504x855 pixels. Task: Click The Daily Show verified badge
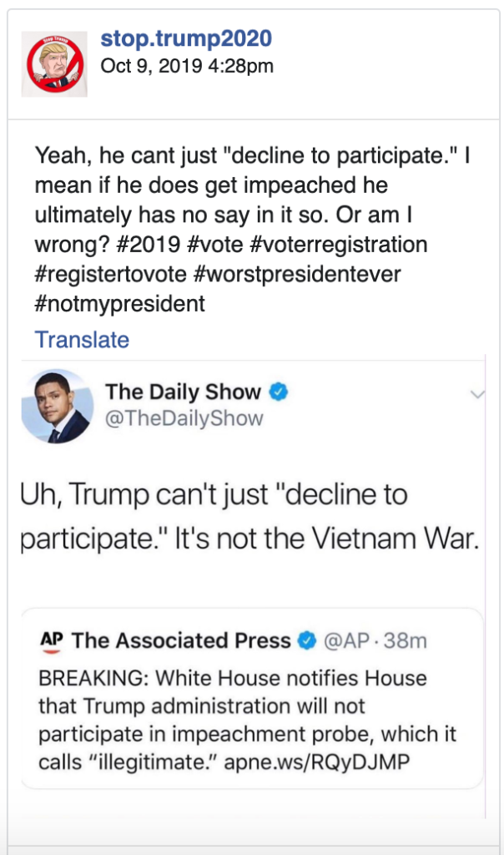tap(280, 392)
